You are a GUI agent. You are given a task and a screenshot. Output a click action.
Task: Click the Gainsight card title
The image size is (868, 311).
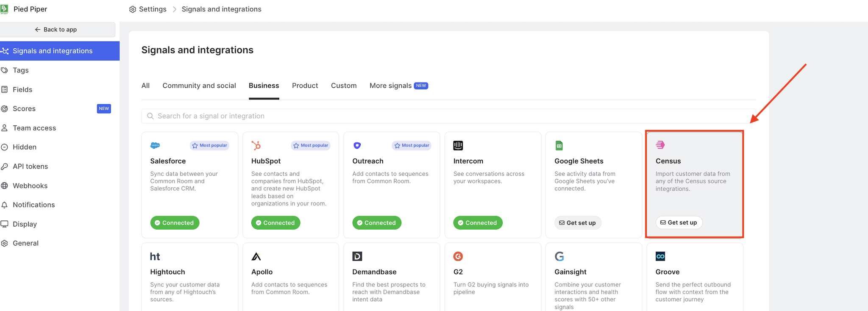570,272
